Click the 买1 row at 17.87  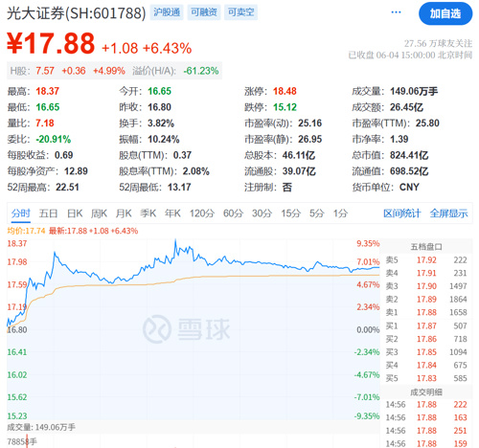pyautogui.click(x=426, y=325)
